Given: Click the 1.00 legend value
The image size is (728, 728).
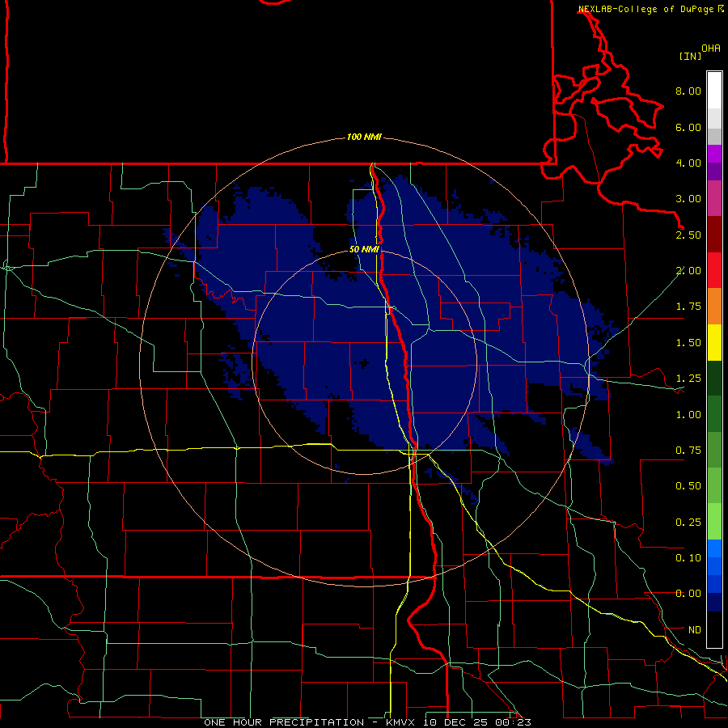Looking at the screenshot, I should click(688, 415).
